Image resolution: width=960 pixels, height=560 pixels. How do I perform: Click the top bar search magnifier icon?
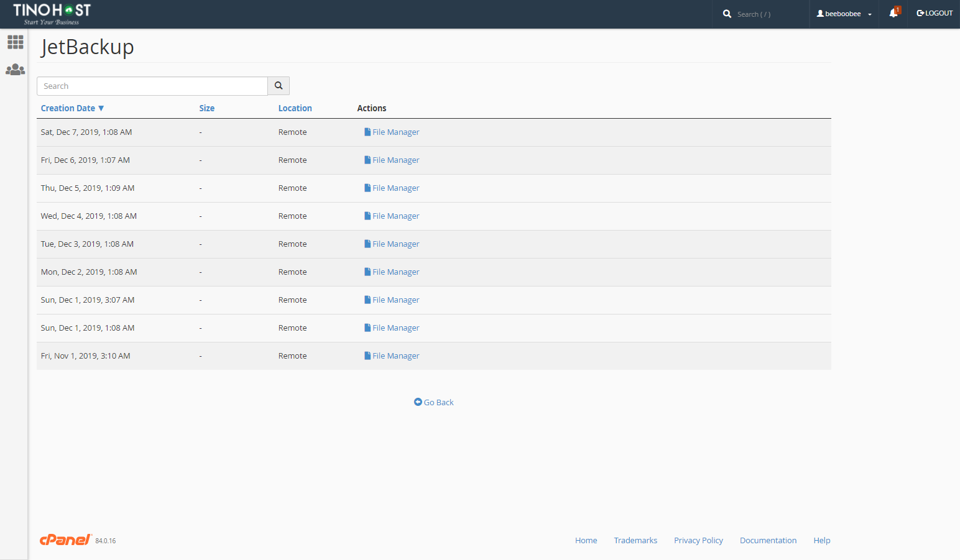(x=727, y=14)
